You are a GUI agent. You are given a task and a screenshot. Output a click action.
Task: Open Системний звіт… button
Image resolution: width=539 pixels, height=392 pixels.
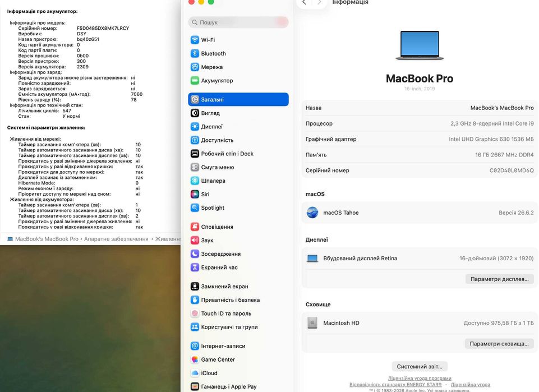pyautogui.click(x=420, y=367)
